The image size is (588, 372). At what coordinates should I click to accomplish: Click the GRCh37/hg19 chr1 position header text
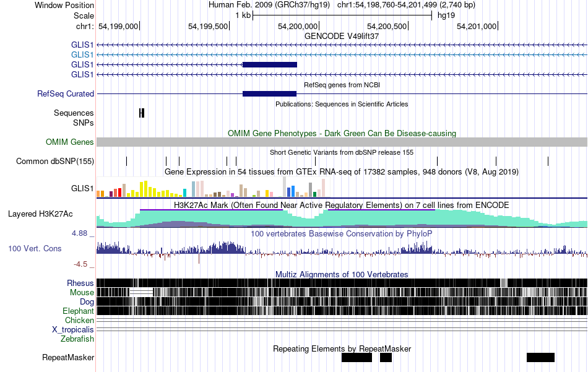pyautogui.click(x=342, y=5)
